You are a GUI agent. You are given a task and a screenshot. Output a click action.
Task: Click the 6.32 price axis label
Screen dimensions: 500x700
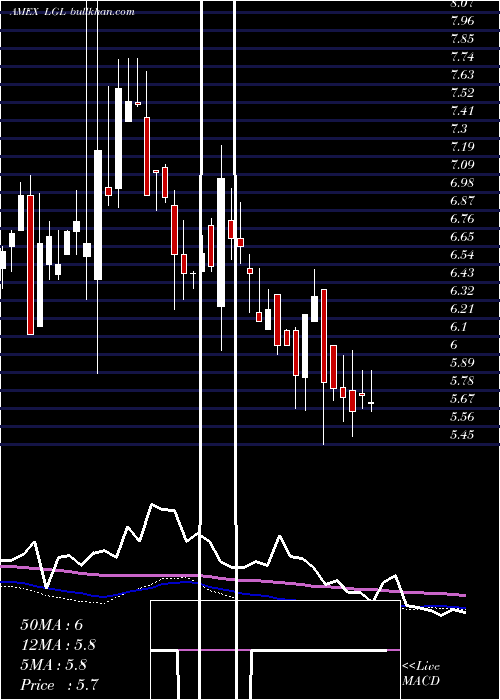click(x=462, y=291)
